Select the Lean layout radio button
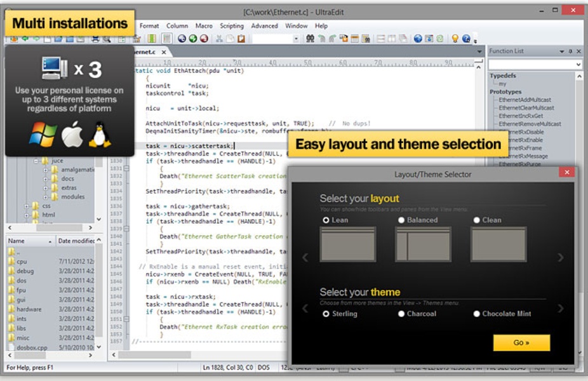 326,220
